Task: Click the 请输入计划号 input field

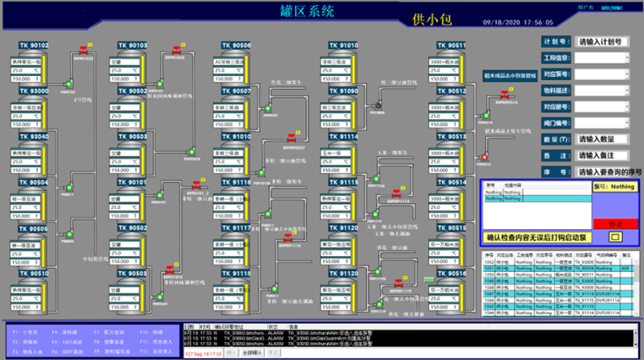Action: (x=605, y=41)
